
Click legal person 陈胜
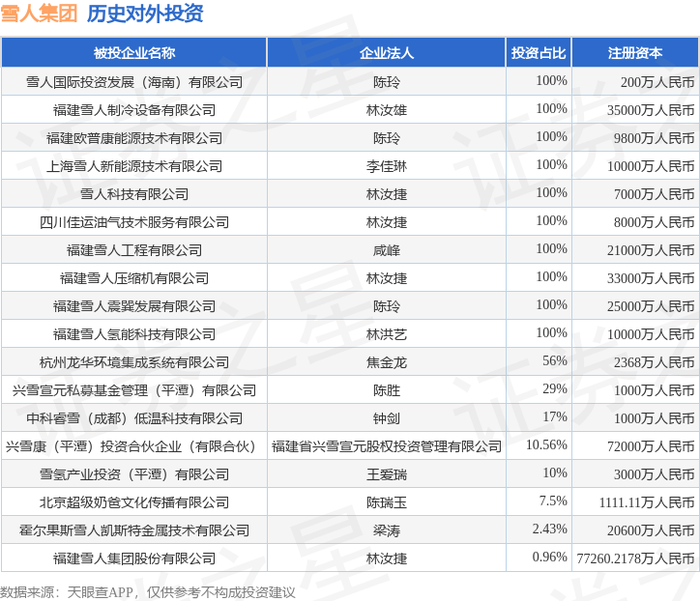pyautogui.click(x=387, y=390)
